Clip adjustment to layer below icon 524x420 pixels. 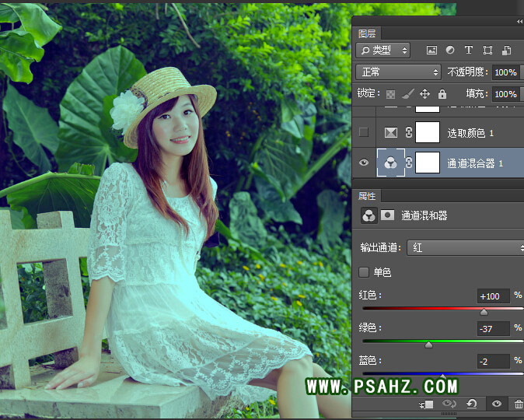(425, 404)
